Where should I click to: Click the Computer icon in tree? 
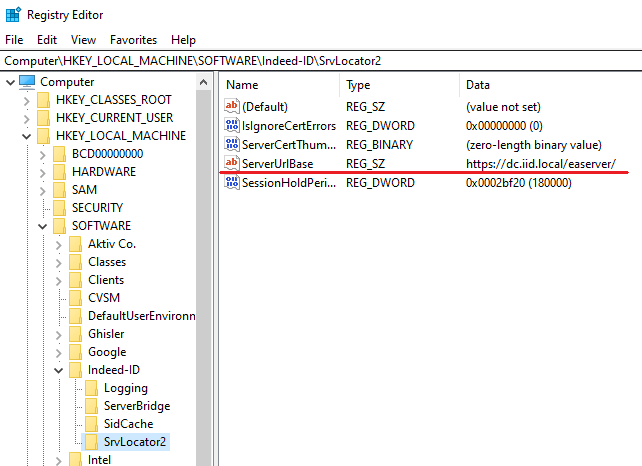pos(27,82)
